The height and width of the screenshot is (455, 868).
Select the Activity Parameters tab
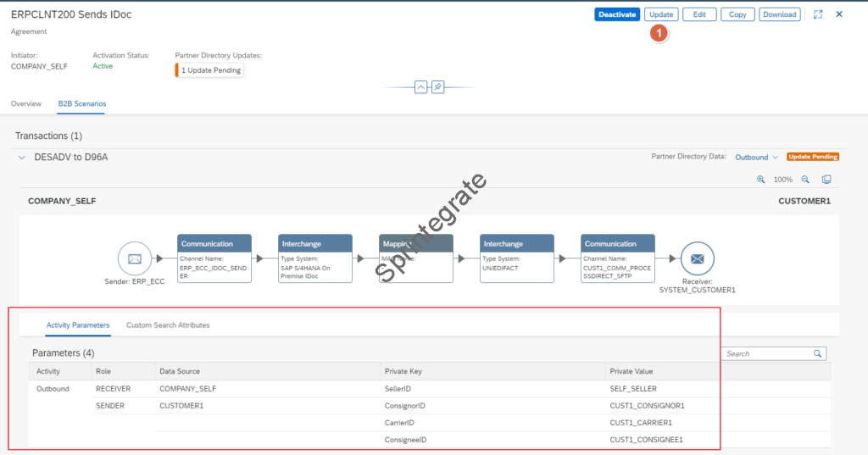coord(78,325)
